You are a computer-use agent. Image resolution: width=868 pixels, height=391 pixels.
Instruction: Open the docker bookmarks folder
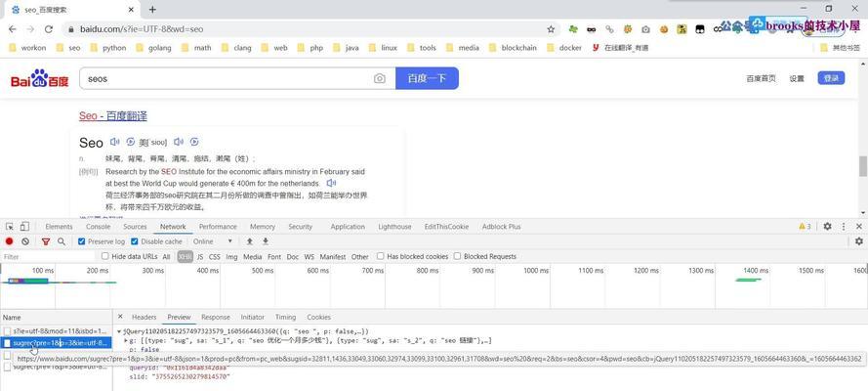tap(564, 48)
